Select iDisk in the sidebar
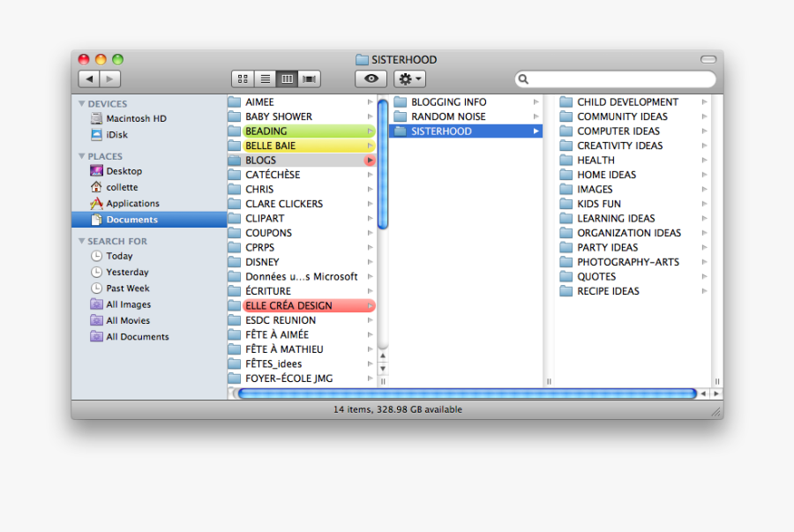The image size is (794, 532). click(118, 135)
